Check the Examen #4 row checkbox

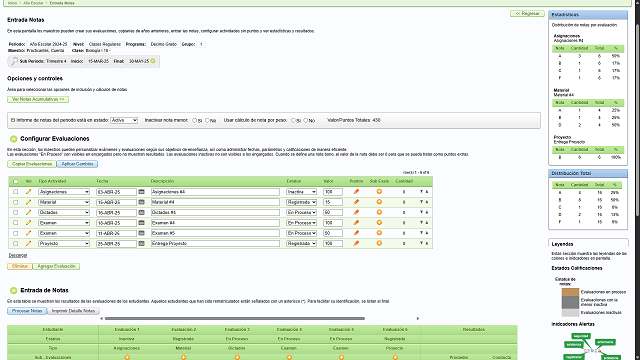click(x=16, y=223)
